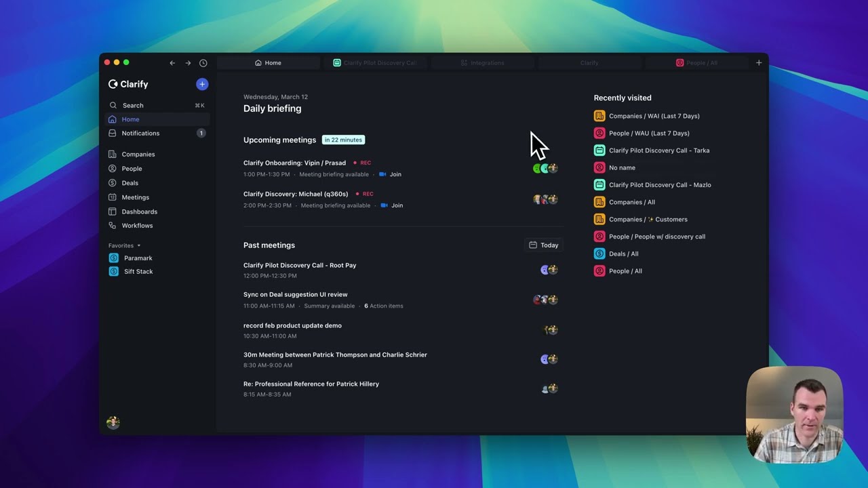Screen dimensions: 868x488
Task: Open Clarify Discovery: Michael (q360s) meeting
Action: tap(296, 195)
